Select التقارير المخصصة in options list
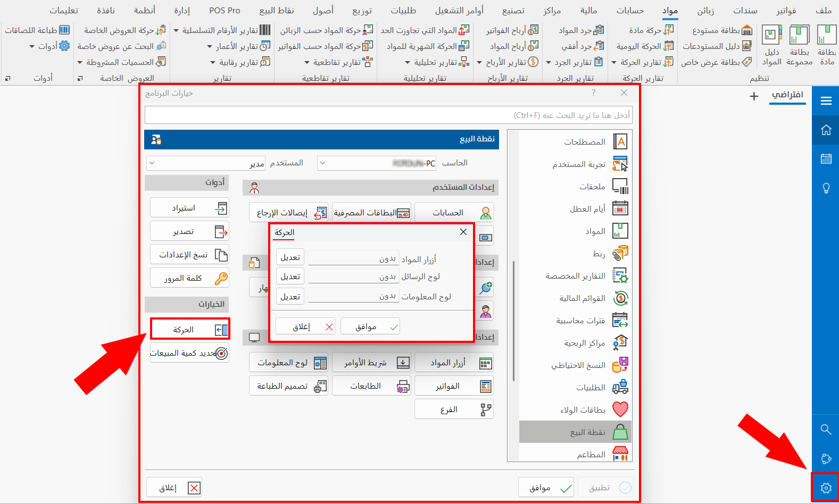Image resolution: width=839 pixels, height=504 pixels. point(575,276)
